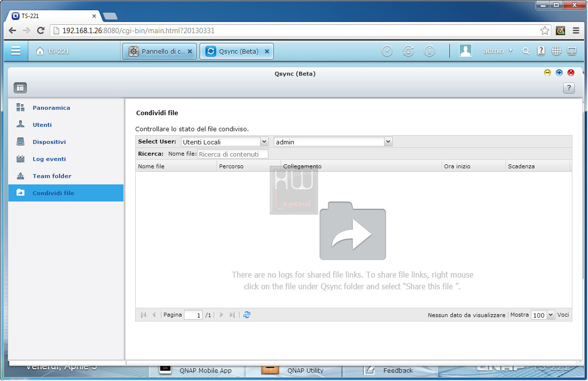Open desktop preferences monitor icon
Viewport: 588px width, 381px height.
click(x=571, y=51)
